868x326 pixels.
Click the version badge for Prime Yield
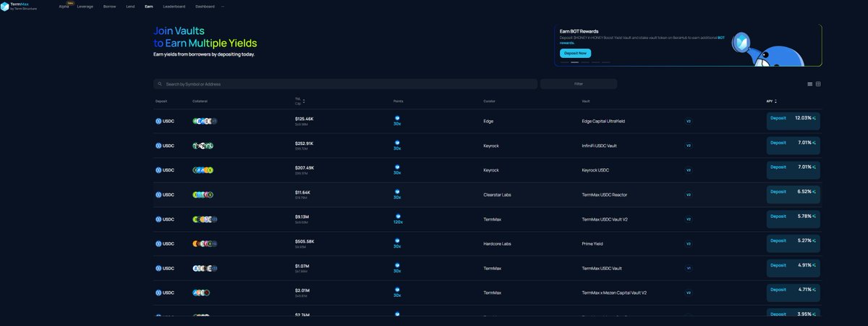pyautogui.click(x=689, y=243)
